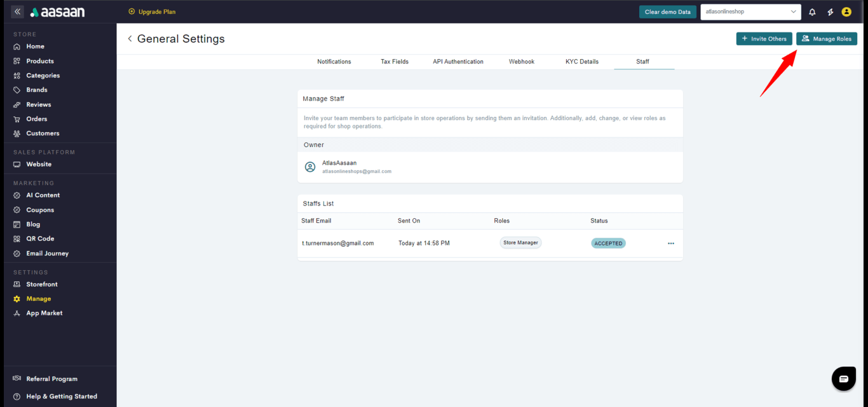Open AI Content under Marketing

43,195
